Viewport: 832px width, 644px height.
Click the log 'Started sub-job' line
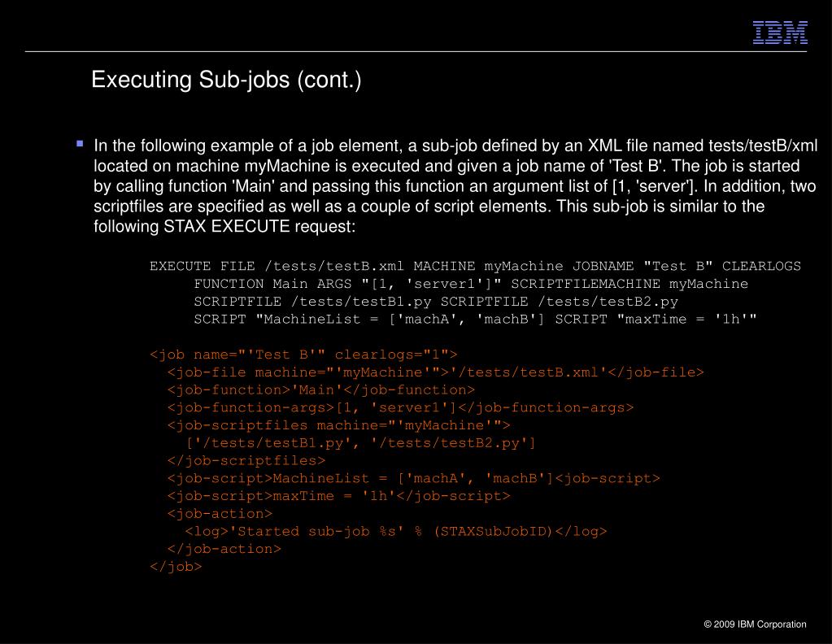tap(396, 532)
